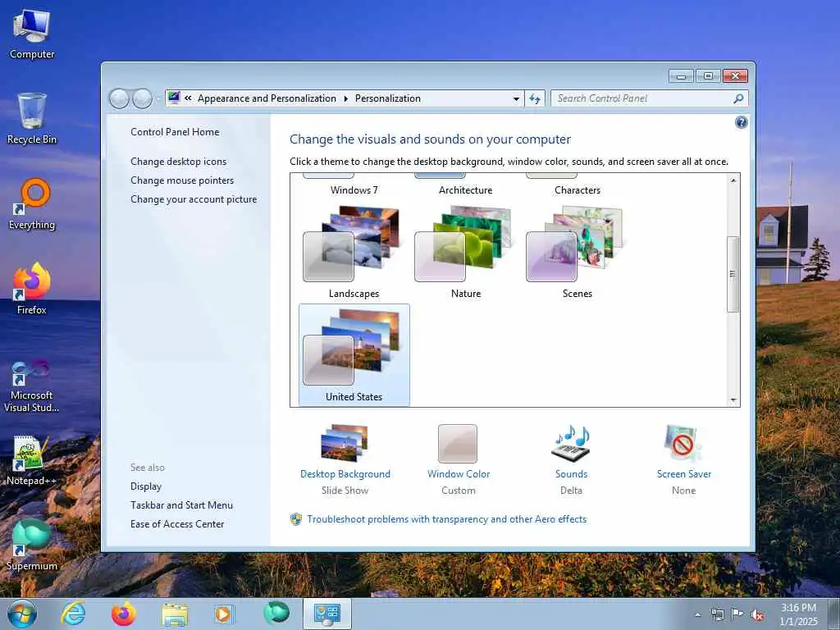The width and height of the screenshot is (840, 630).
Task: Select the Everything desktop shortcut
Action: point(32,204)
